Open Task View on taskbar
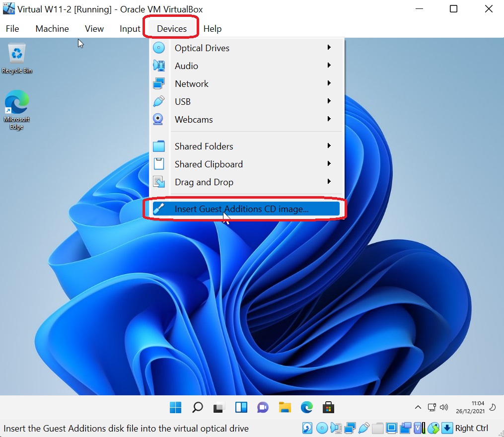Image resolution: width=504 pixels, height=437 pixels. (219, 408)
